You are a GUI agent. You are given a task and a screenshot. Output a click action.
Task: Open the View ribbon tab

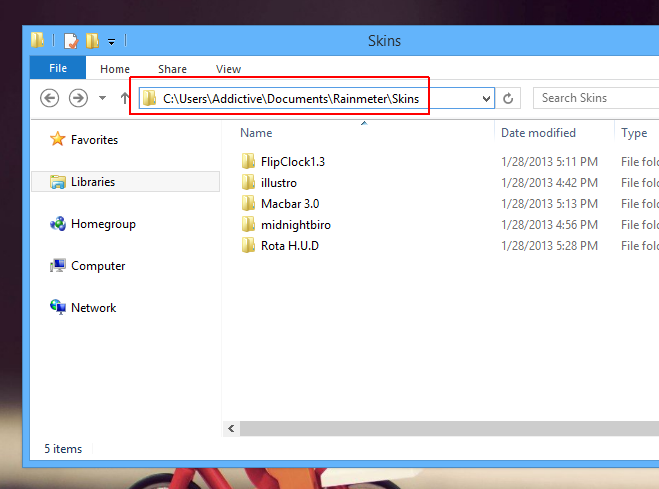pos(228,69)
